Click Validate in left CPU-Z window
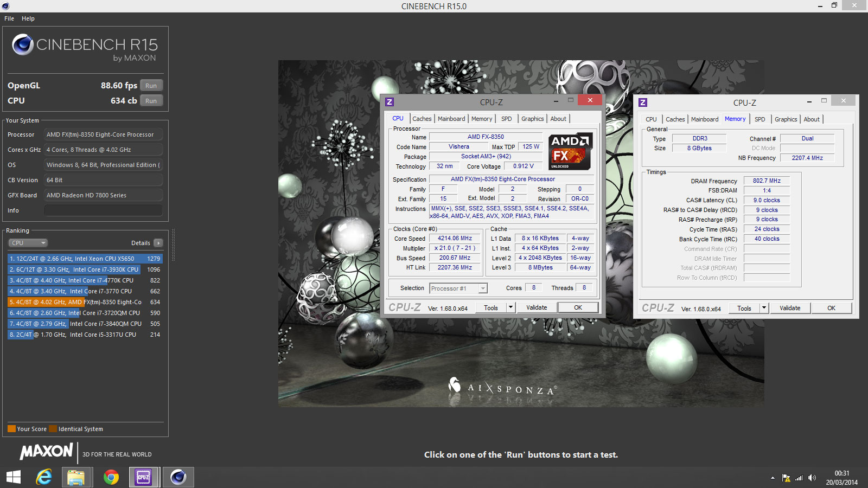The image size is (868, 488). (537, 307)
